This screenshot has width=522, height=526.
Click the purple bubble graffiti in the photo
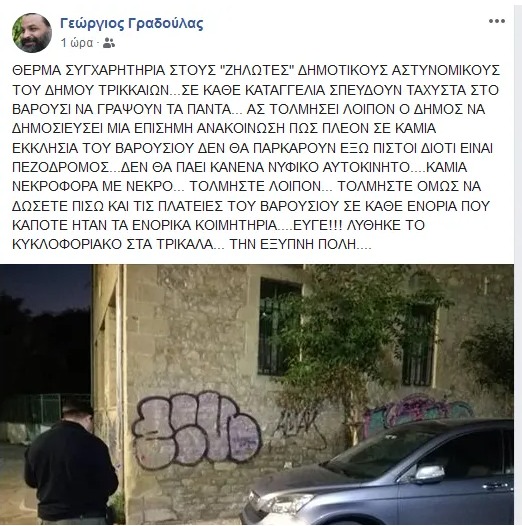[x=196, y=430]
